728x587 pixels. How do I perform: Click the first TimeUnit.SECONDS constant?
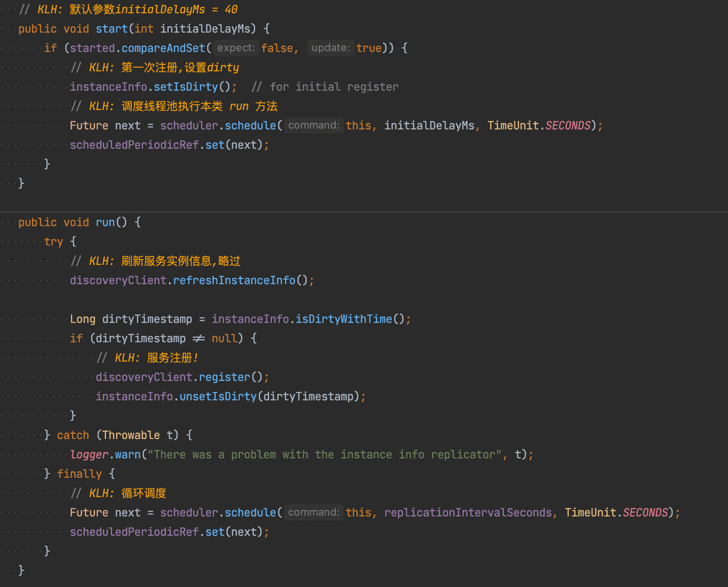point(539,125)
